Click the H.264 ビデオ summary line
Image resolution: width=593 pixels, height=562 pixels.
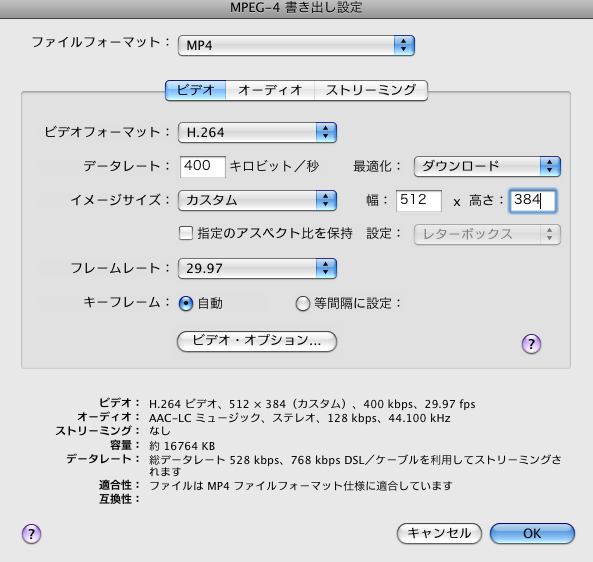[312, 404]
